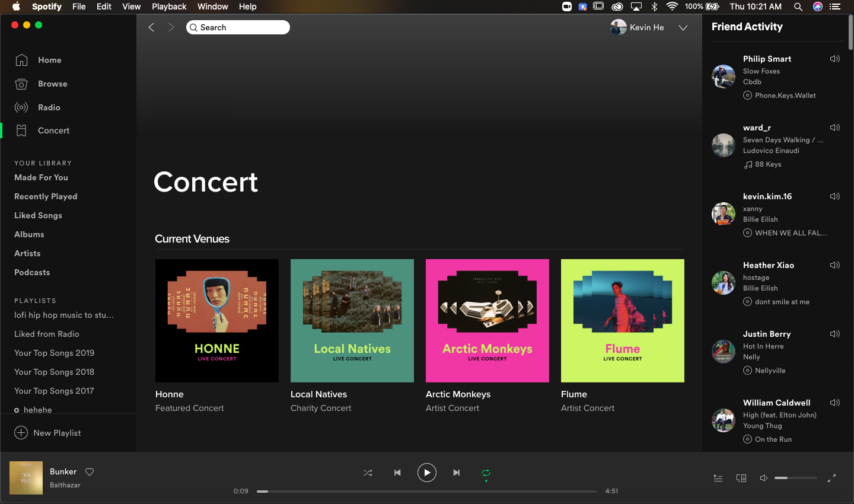
Task: Open the Playback menu
Action: pos(169,7)
